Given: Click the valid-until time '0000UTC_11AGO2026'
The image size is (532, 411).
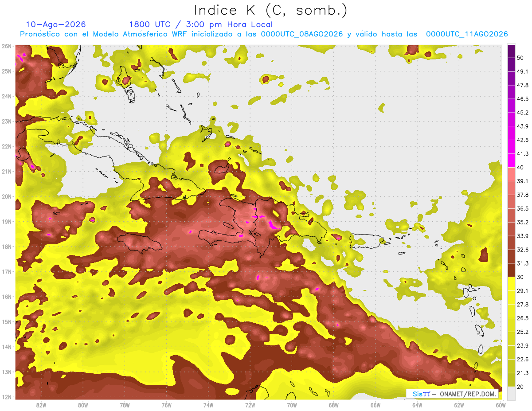Looking at the screenshot, I should pos(467,34).
